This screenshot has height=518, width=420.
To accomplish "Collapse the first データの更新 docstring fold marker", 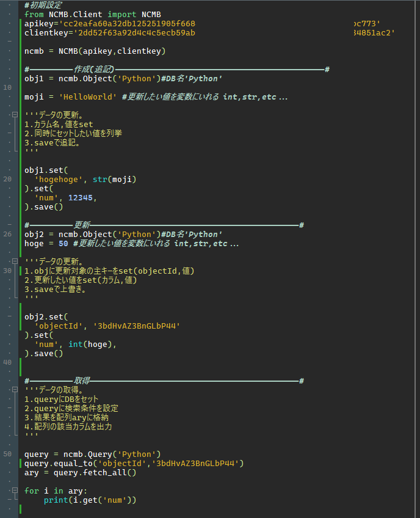I will 15,115.
